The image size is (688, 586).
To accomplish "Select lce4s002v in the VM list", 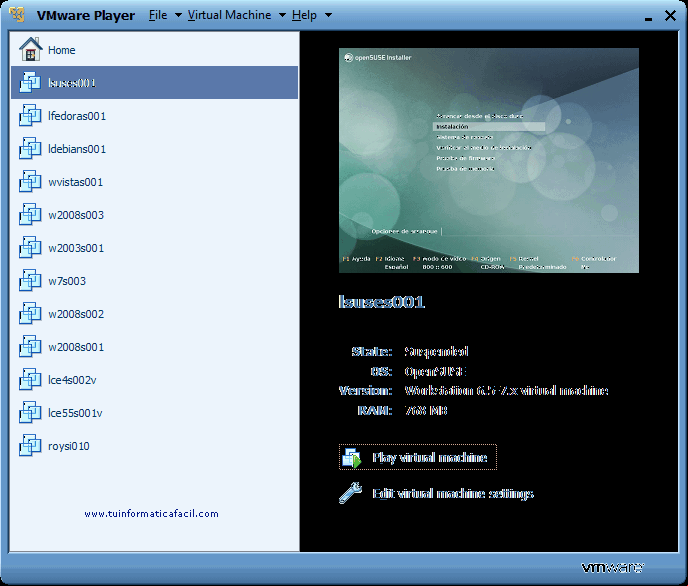I will tap(154, 380).
